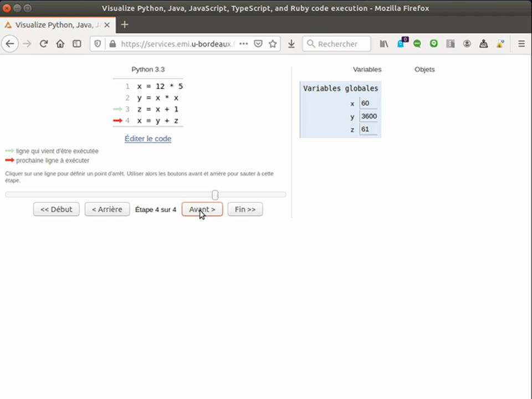Screen dimensions: 532x399
Task: Open the downloads arrow icon
Action: click(291, 44)
